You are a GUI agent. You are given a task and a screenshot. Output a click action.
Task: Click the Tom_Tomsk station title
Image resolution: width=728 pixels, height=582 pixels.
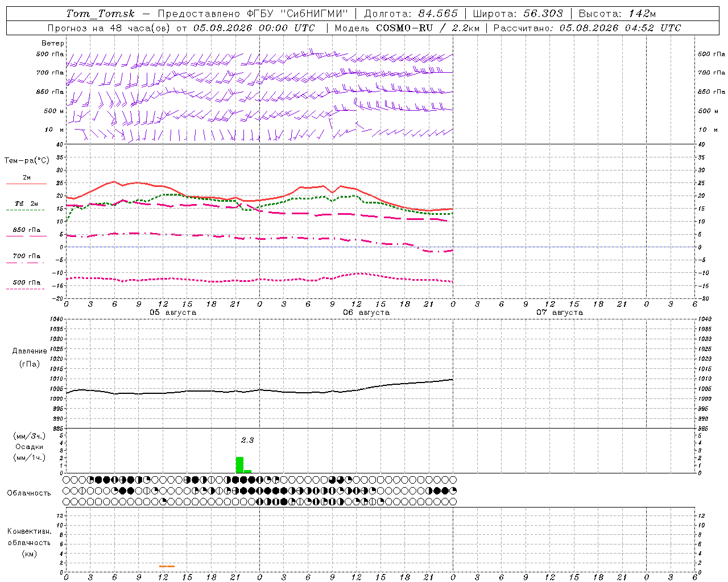pyautogui.click(x=100, y=14)
